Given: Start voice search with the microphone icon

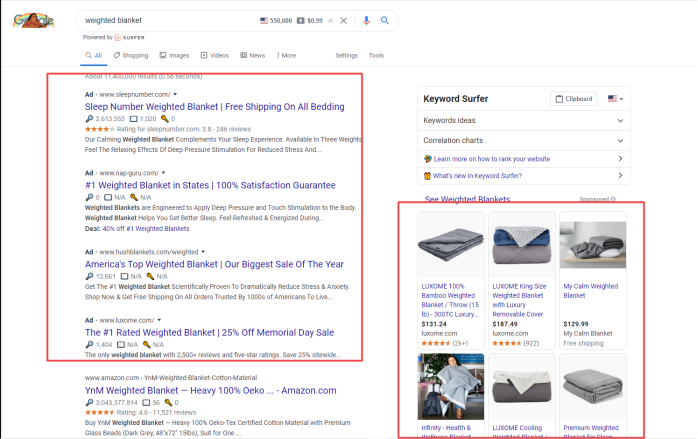Looking at the screenshot, I should click(366, 20).
